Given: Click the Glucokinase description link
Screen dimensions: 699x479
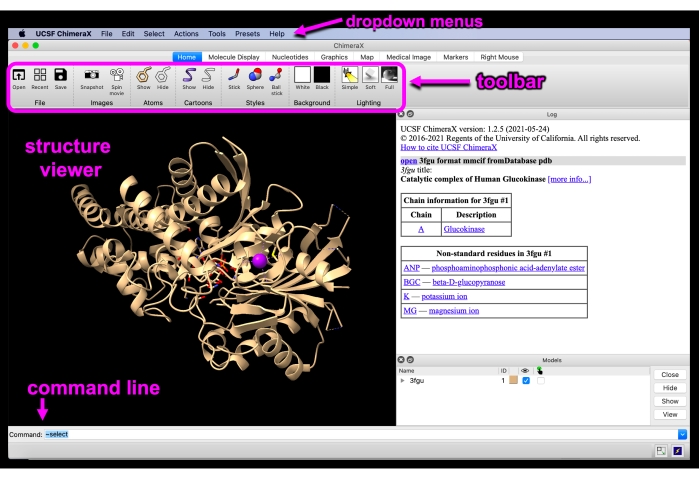Looking at the screenshot, I should 464,229.
